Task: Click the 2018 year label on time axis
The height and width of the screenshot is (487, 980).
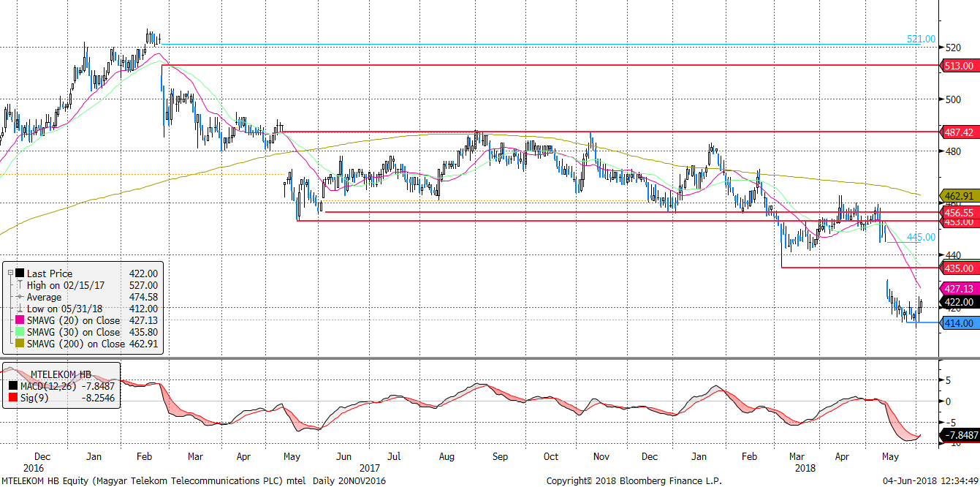Action: coord(807,467)
